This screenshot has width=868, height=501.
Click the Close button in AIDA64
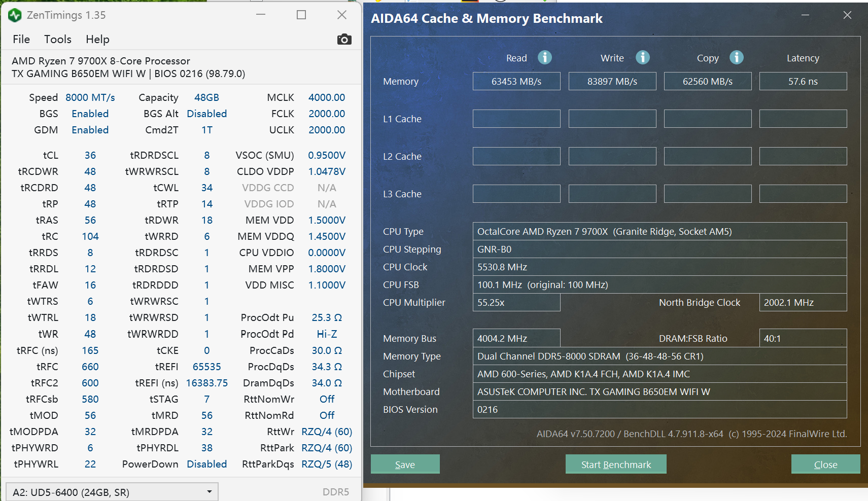coord(825,464)
